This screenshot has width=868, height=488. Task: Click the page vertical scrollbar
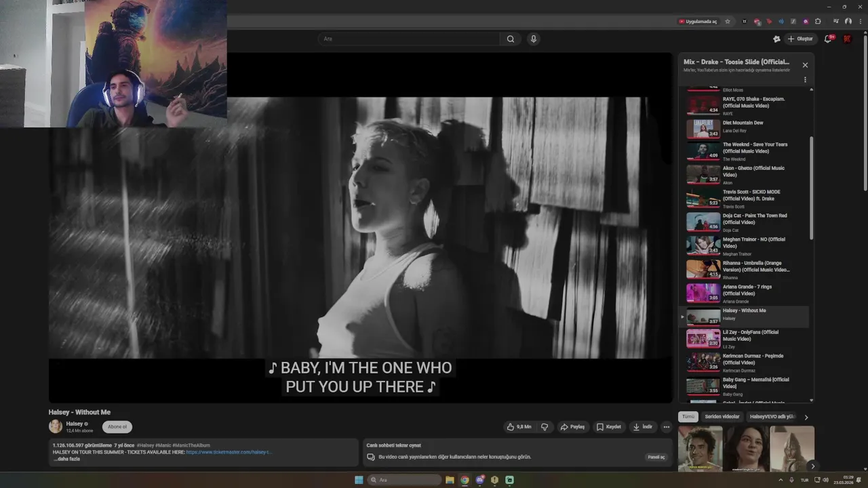(865, 112)
